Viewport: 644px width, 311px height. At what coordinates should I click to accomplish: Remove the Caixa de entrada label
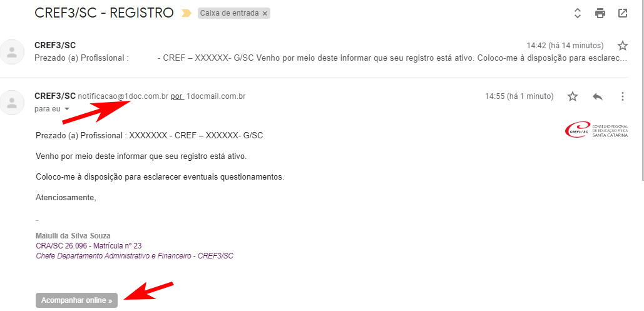coord(265,13)
